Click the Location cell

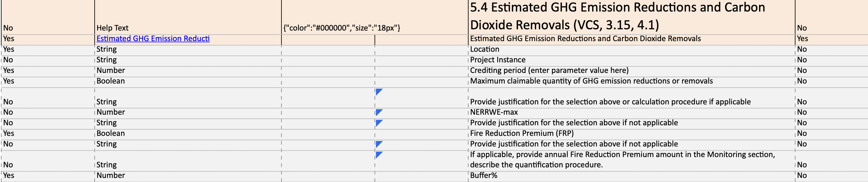(631, 49)
